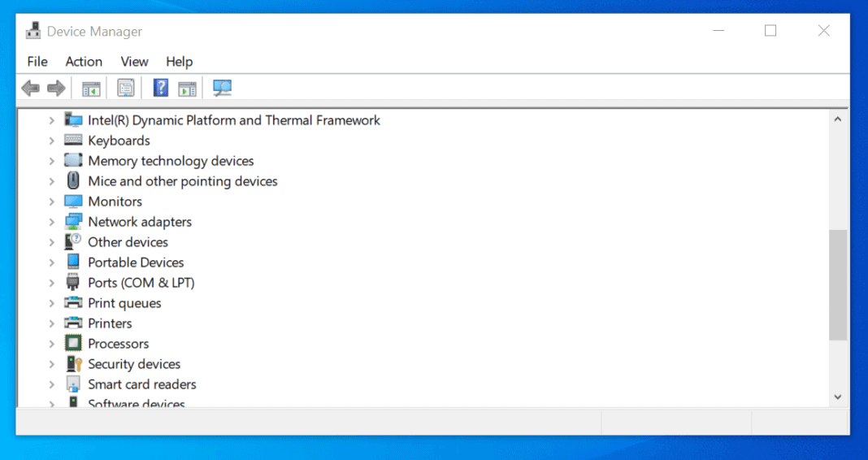Expand Intel(R) Dynamic Platform and Thermal Framework
The height and width of the screenshot is (460, 868).
click(51, 120)
